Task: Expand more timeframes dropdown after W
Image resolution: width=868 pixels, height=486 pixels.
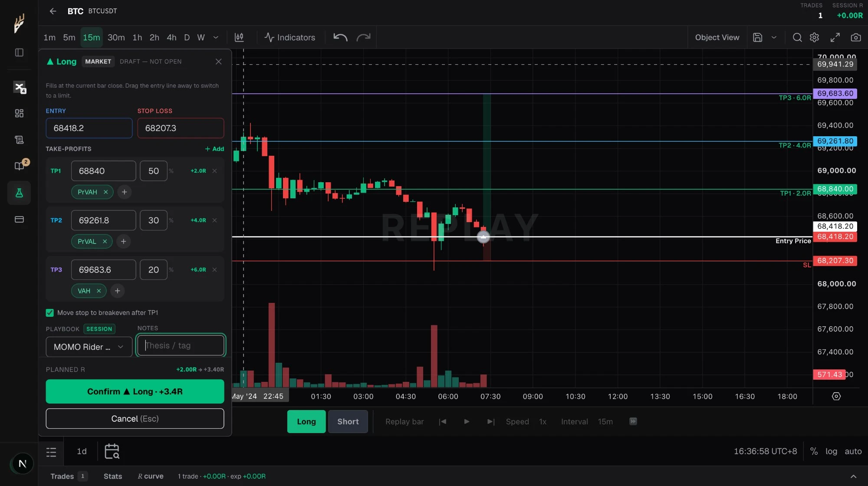Action: point(216,37)
